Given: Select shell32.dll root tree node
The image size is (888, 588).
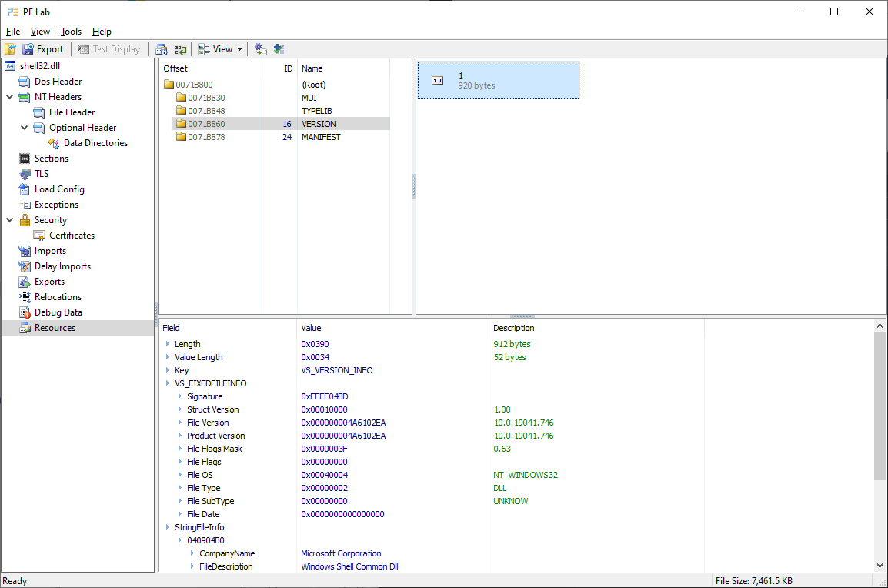Looking at the screenshot, I should (x=40, y=66).
